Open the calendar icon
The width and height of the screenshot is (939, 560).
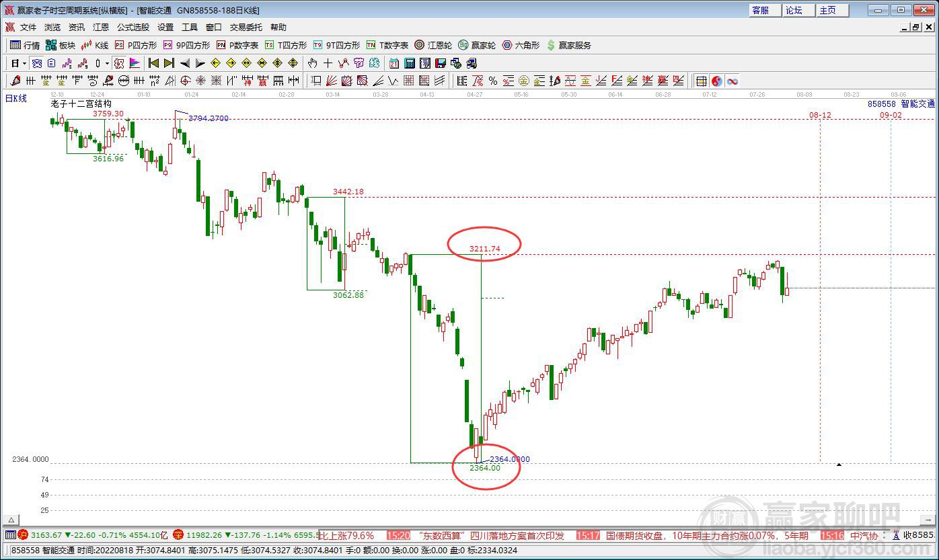coord(393,63)
